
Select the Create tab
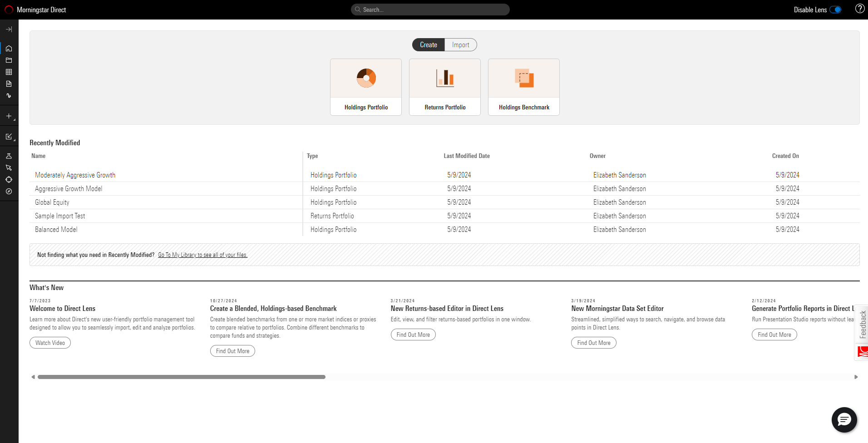click(x=428, y=44)
